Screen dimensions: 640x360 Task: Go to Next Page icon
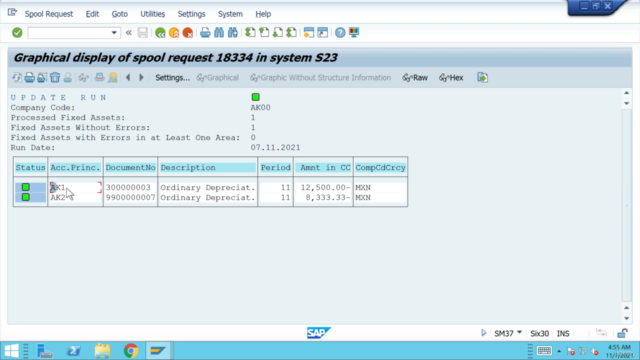click(x=278, y=33)
